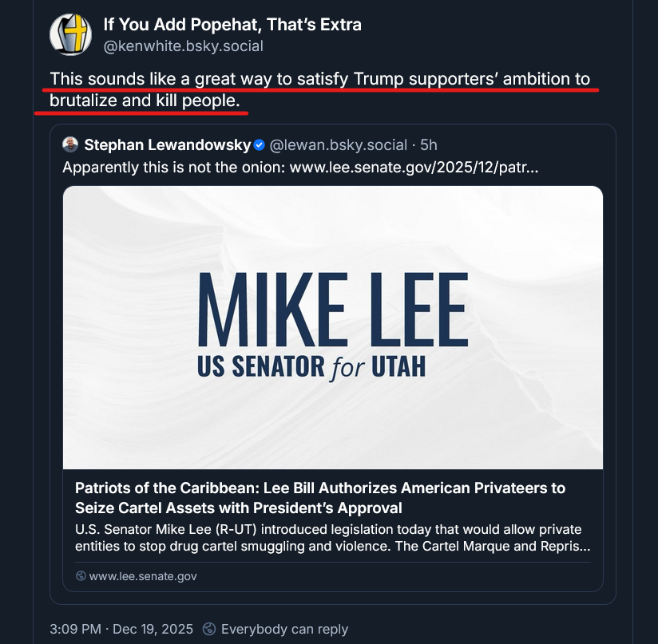Viewport: 658px width, 644px height.
Task: Click the Stephan Lewandowsky display name
Action: pos(167,145)
